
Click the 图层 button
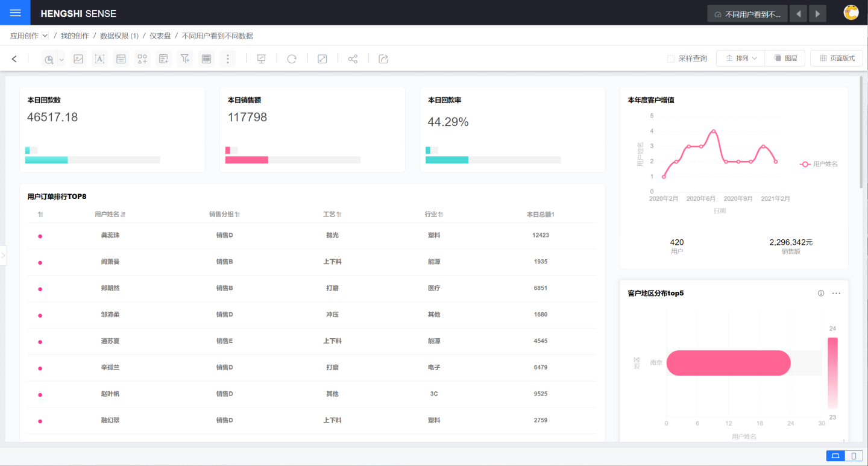786,58
